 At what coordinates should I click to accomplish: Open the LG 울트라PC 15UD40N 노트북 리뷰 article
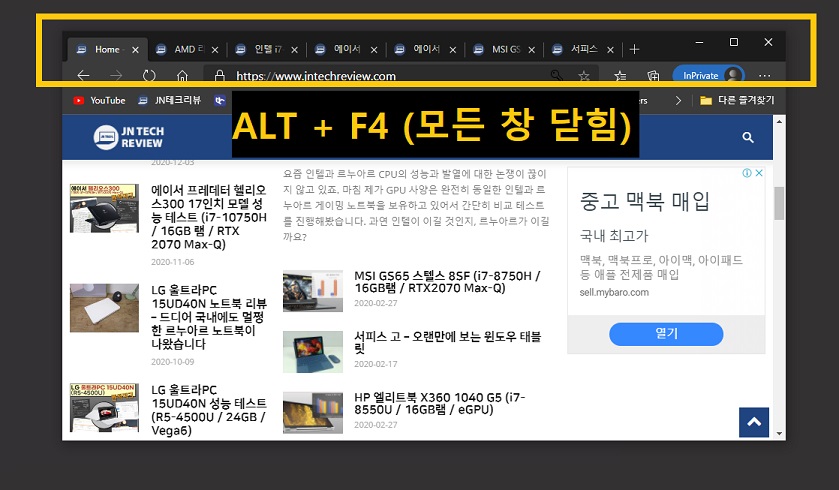pos(209,317)
